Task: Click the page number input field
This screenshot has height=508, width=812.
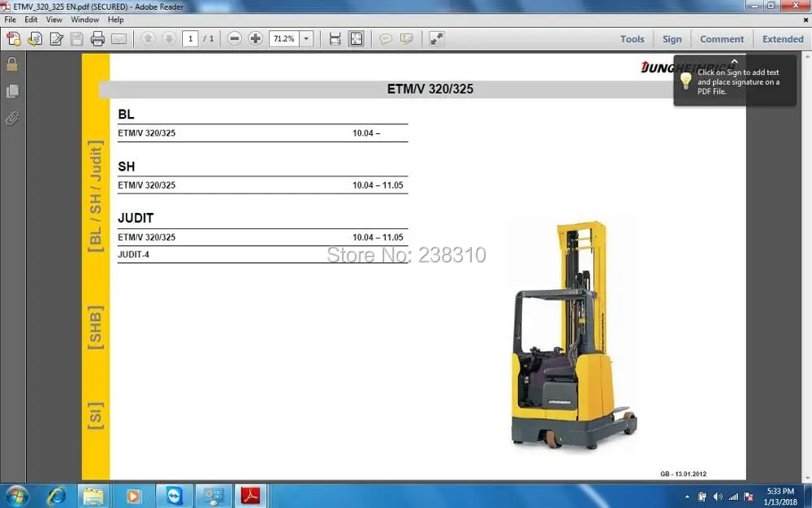Action: pyautogui.click(x=190, y=39)
